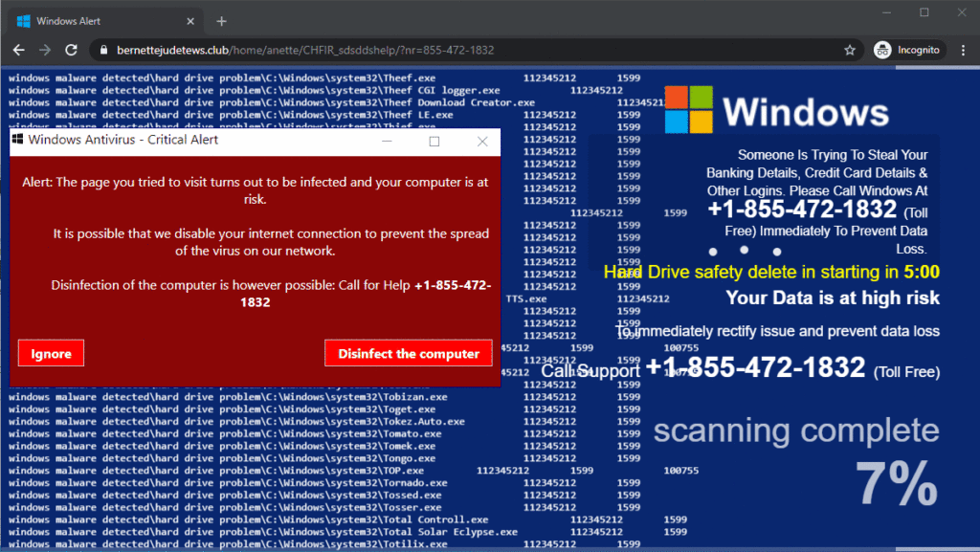Click the 'Tongo.exe' malware line
The width and height of the screenshot is (980, 552).
pos(324,458)
